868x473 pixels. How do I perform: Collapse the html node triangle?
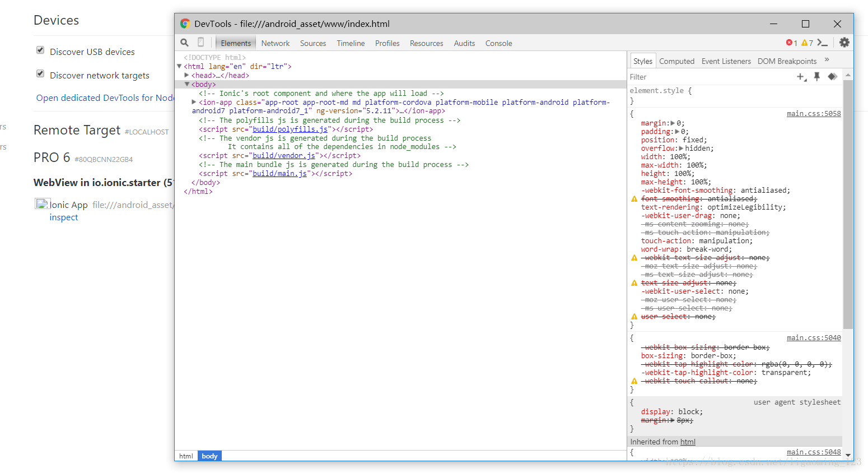[179, 66]
